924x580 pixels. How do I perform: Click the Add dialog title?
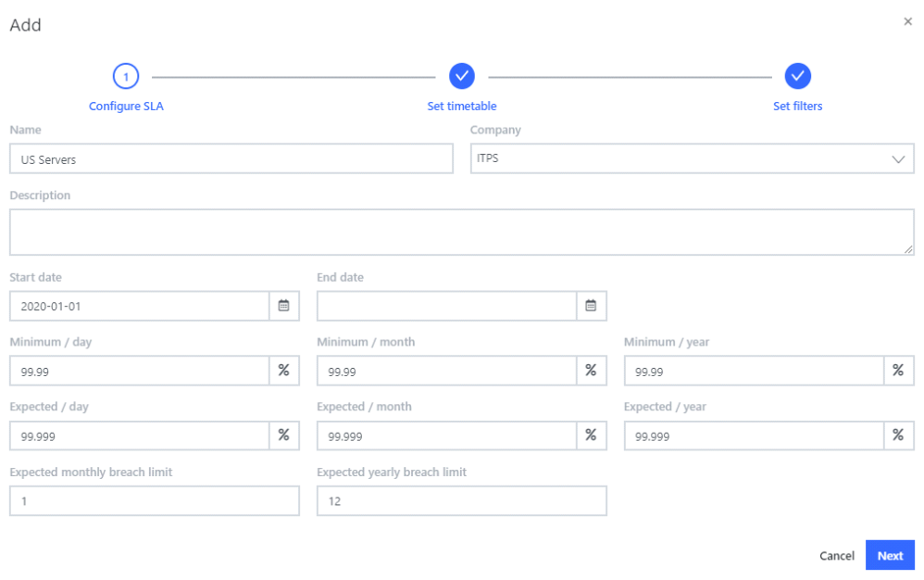25,25
